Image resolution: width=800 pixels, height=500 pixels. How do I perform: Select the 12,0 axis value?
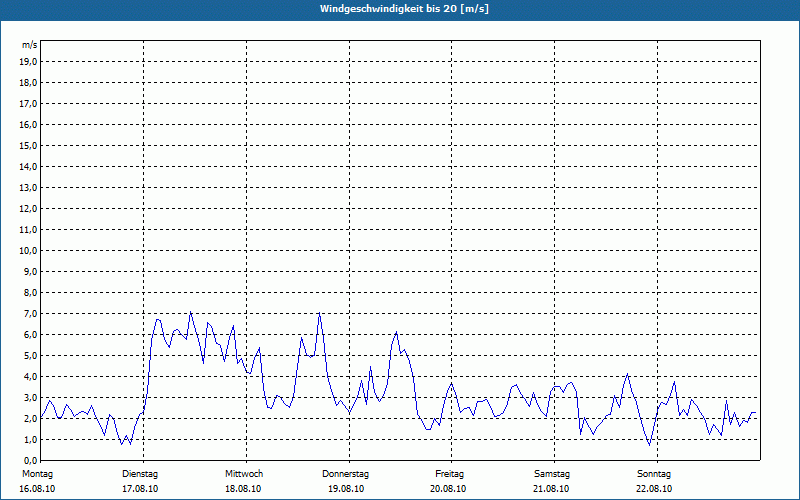(x=29, y=209)
